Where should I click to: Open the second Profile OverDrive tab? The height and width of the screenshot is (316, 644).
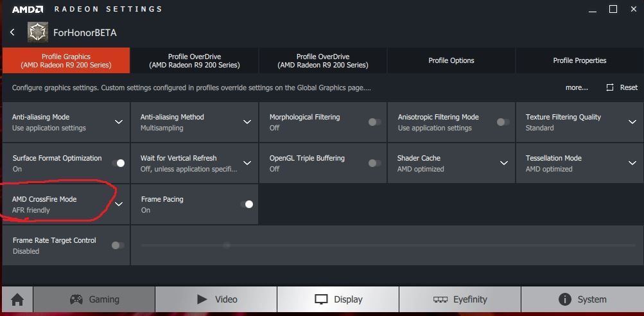tap(323, 60)
